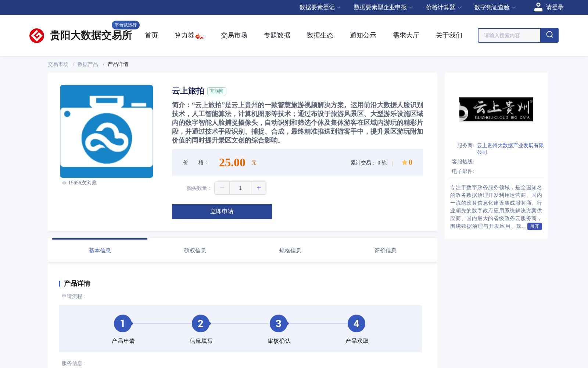Screen dimensions: 588x368
Task: Click step 1 circle 产品申请
Action: click(x=123, y=323)
